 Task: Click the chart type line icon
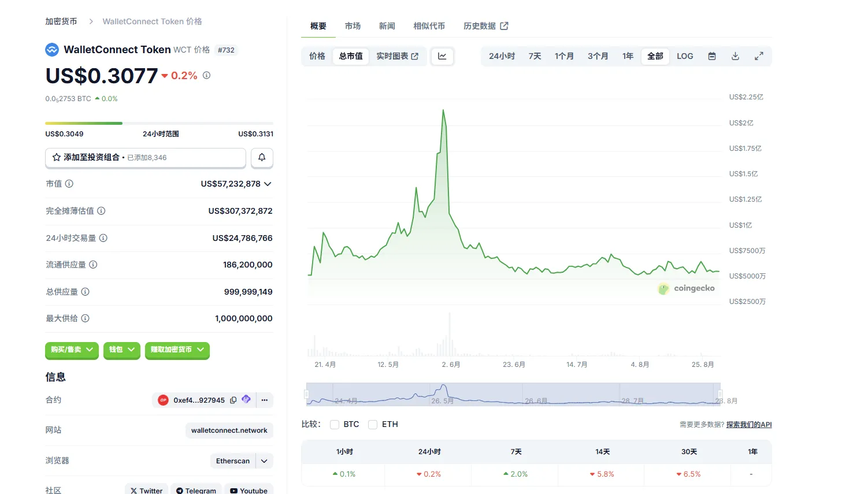point(442,56)
